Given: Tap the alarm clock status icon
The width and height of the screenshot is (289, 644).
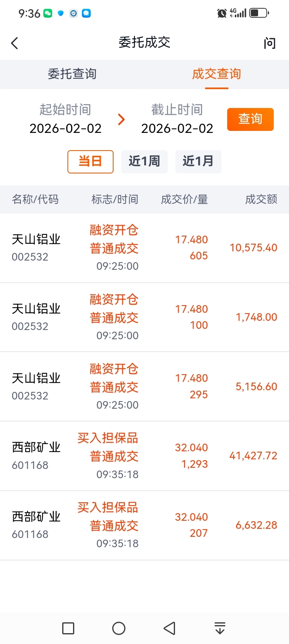Looking at the screenshot, I should pos(222,13).
